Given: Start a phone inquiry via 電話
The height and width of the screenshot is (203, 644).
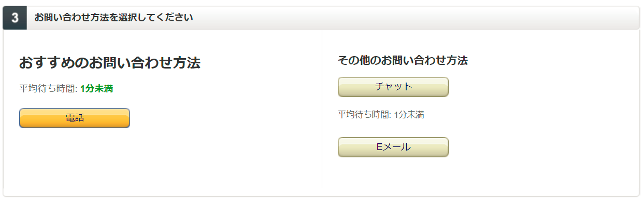Looking at the screenshot, I should 75,118.
